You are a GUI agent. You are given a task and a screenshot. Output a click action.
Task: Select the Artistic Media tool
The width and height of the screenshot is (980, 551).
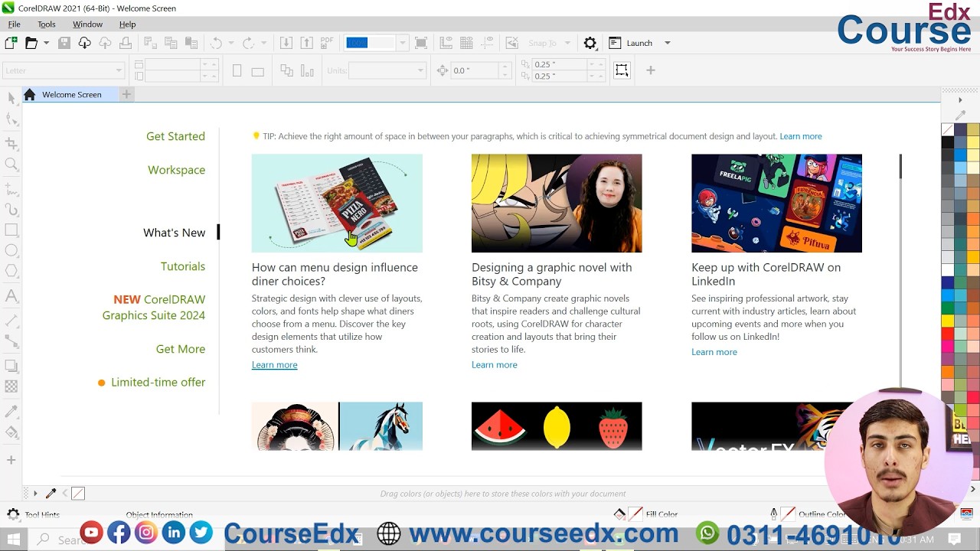click(x=11, y=209)
